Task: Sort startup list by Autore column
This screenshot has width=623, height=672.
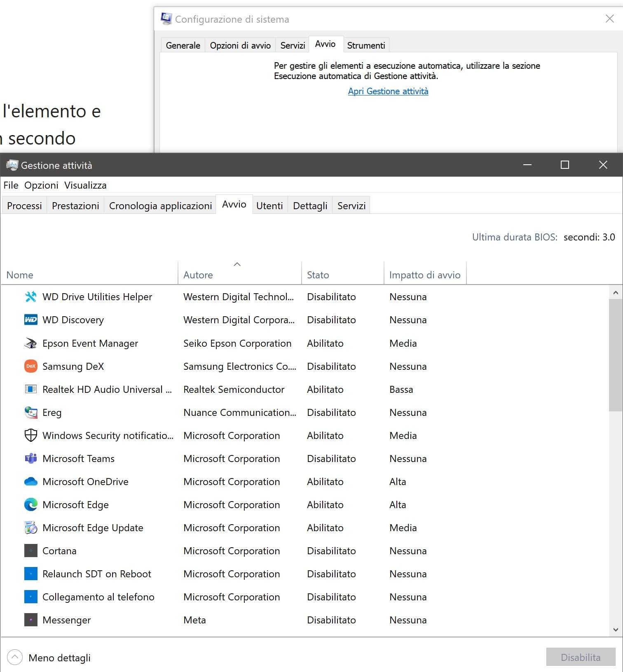Action: pyautogui.click(x=198, y=275)
